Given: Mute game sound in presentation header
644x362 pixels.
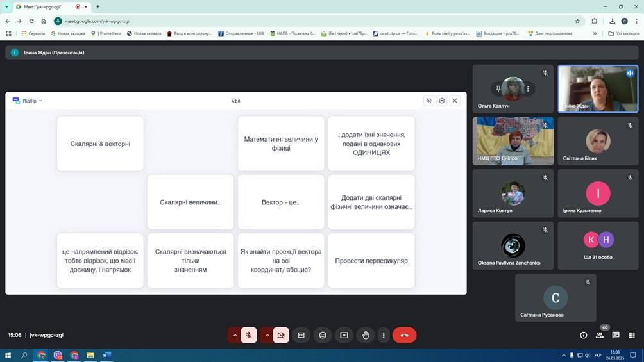Looking at the screenshot, I should point(428,101).
